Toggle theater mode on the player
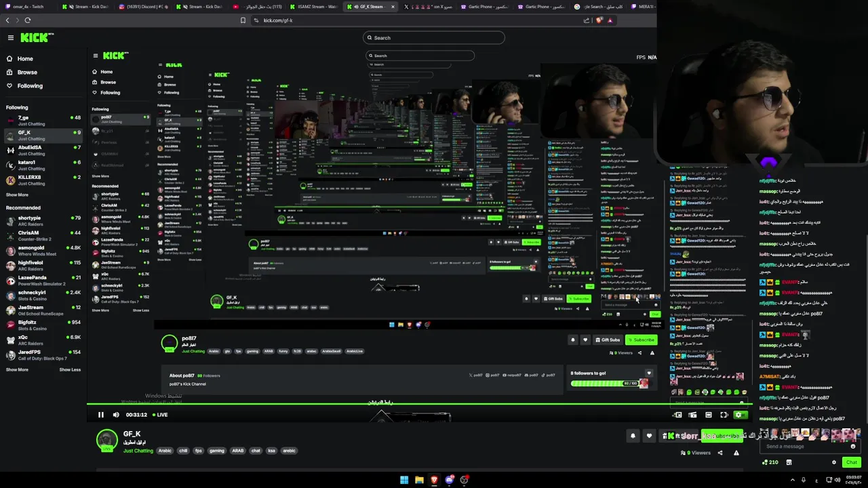 point(708,415)
